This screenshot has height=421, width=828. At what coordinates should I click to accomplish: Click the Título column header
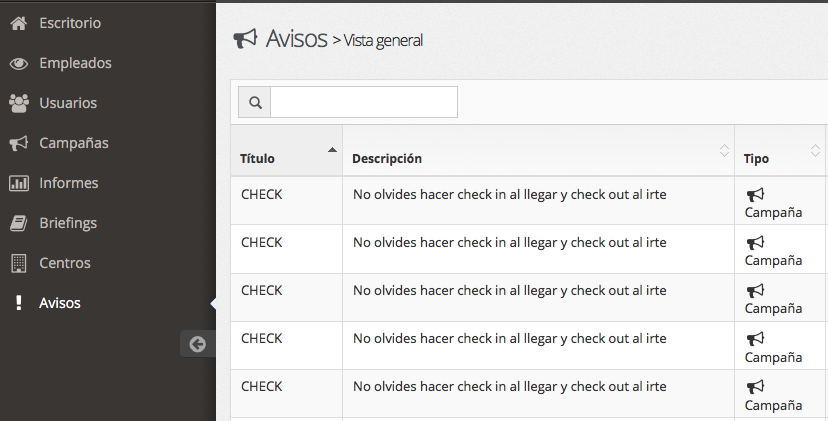click(x=257, y=159)
